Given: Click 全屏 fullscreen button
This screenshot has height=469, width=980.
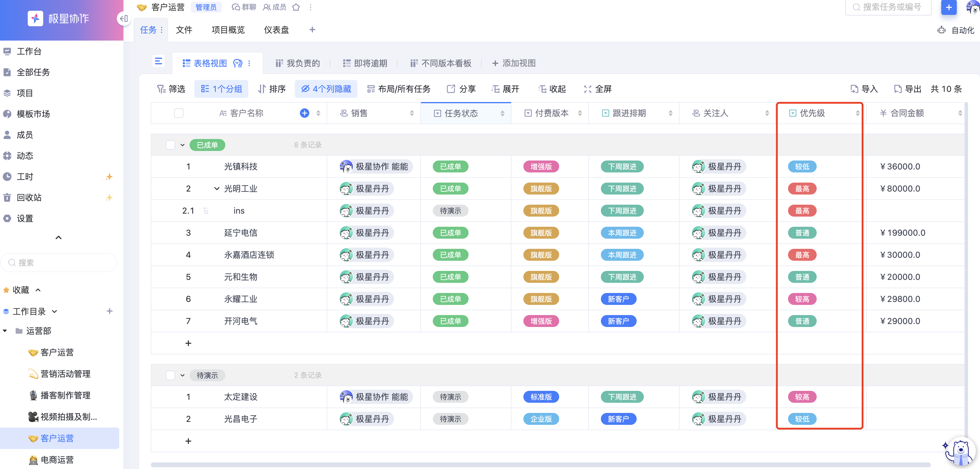Looking at the screenshot, I should (x=598, y=89).
